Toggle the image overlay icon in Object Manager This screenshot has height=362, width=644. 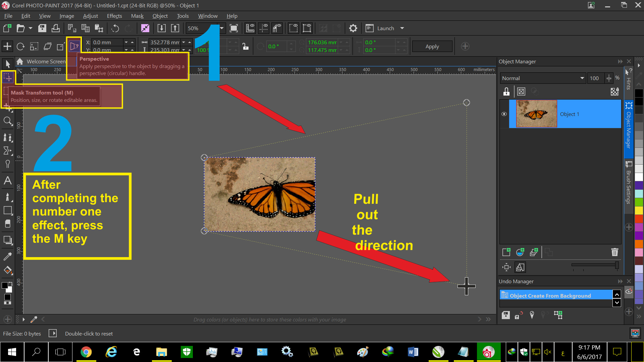521,92
